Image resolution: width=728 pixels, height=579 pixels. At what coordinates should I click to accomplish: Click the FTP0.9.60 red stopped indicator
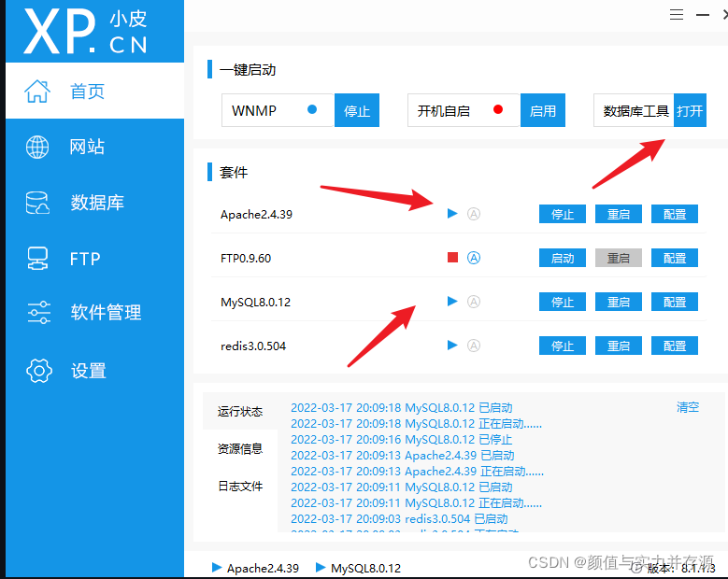[x=452, y=258]
